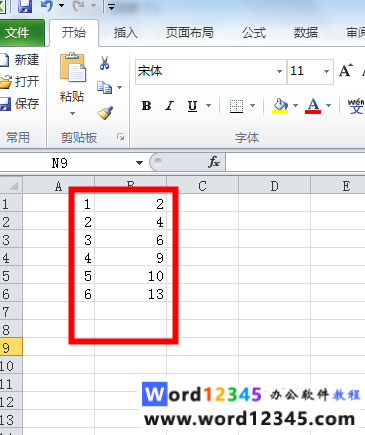Select column D header

[274, 186]
